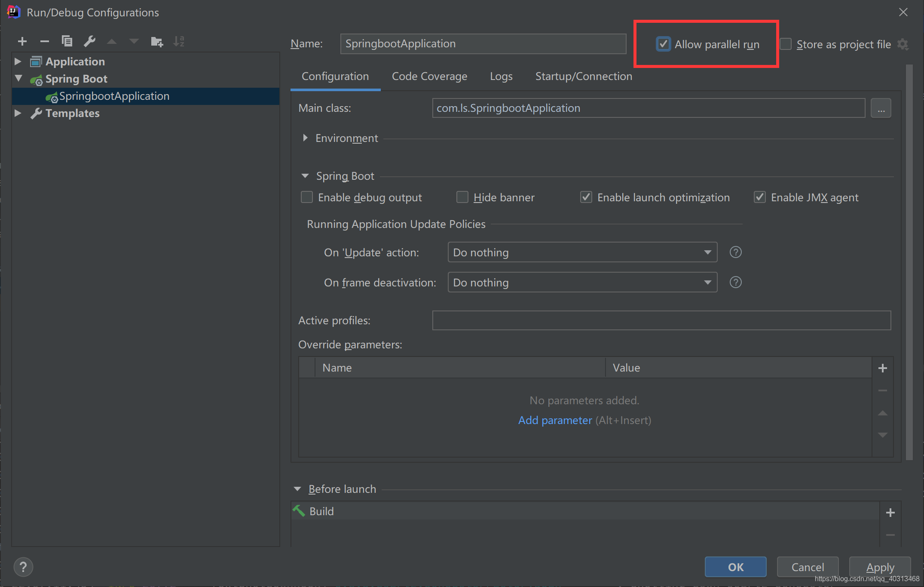Image resolution: width=924 pixels, height=587 pixels.
Task: Remove the override parameter with the minus icon
Action: click(883, 390)
